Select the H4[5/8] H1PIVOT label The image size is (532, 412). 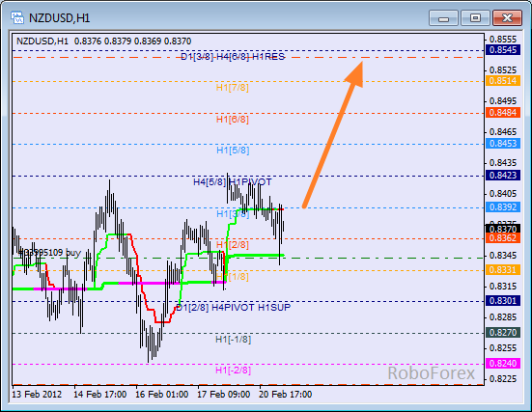pos(233,182)
